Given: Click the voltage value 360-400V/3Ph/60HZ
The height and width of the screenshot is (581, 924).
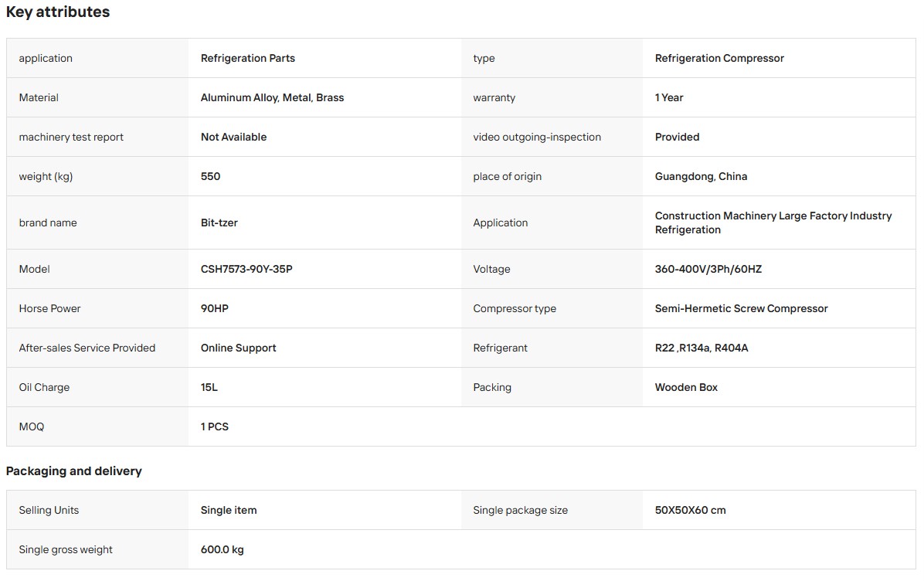Looking at the screenshot, I should (x=708, y=269).
